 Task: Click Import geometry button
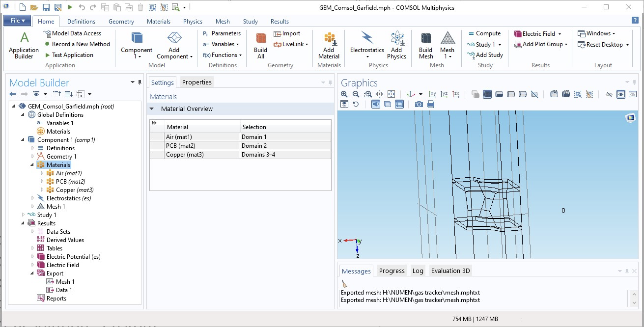coord(287,33)
